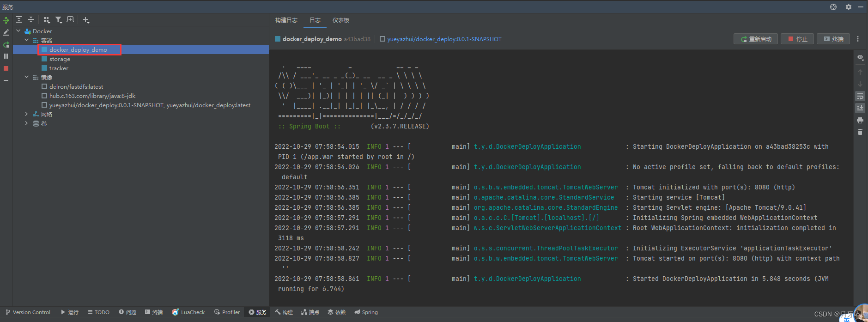Click the green redeploy icon in left sidebar
868x322 pixels.
pos(6,44)
